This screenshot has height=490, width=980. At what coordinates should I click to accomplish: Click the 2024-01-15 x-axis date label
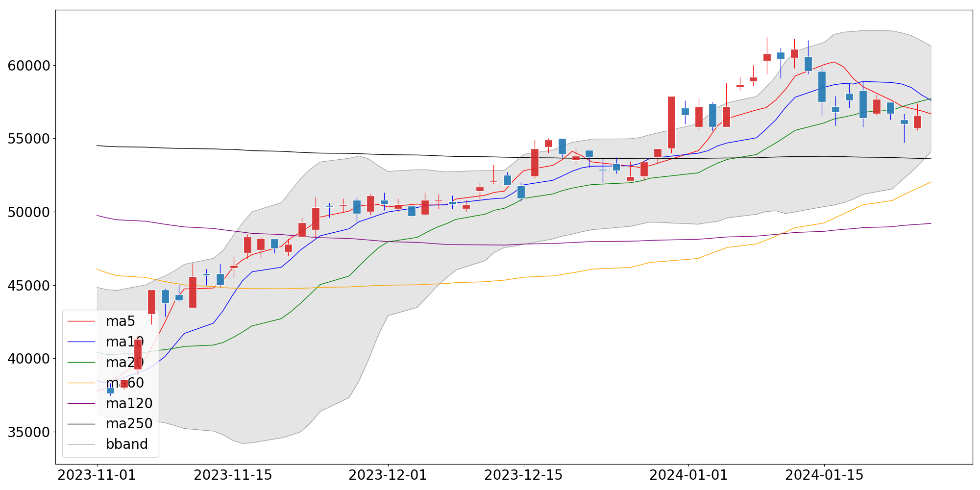click(x=824, y=476)
